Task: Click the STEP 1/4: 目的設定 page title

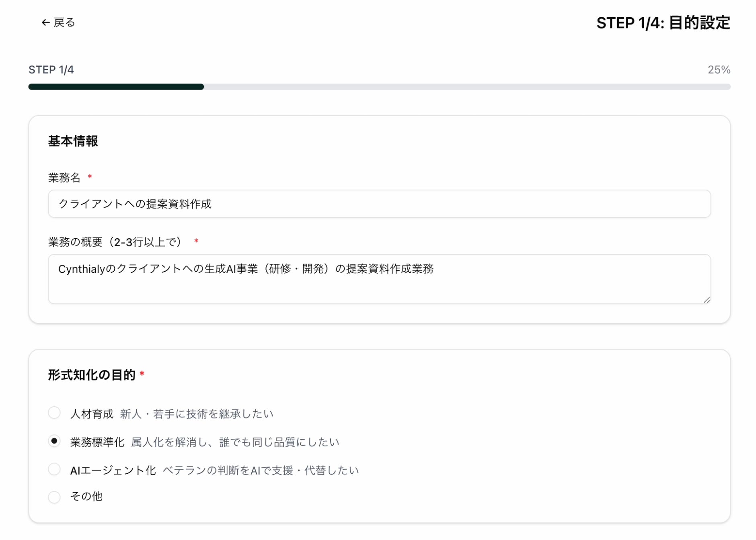Action: [663, 23]
